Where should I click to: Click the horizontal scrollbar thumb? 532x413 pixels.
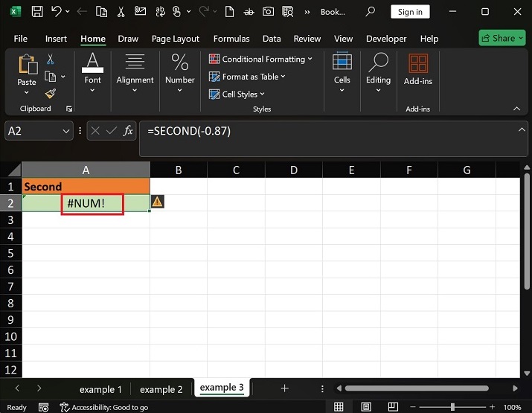[417, 388]
